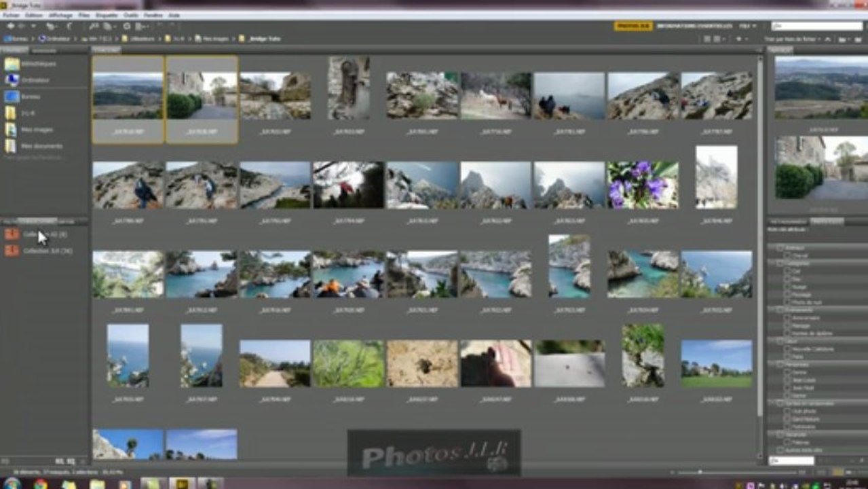Check the Anniversaire keyword checkbox
This screenshot has height=489, width=868.
point(787,318)
